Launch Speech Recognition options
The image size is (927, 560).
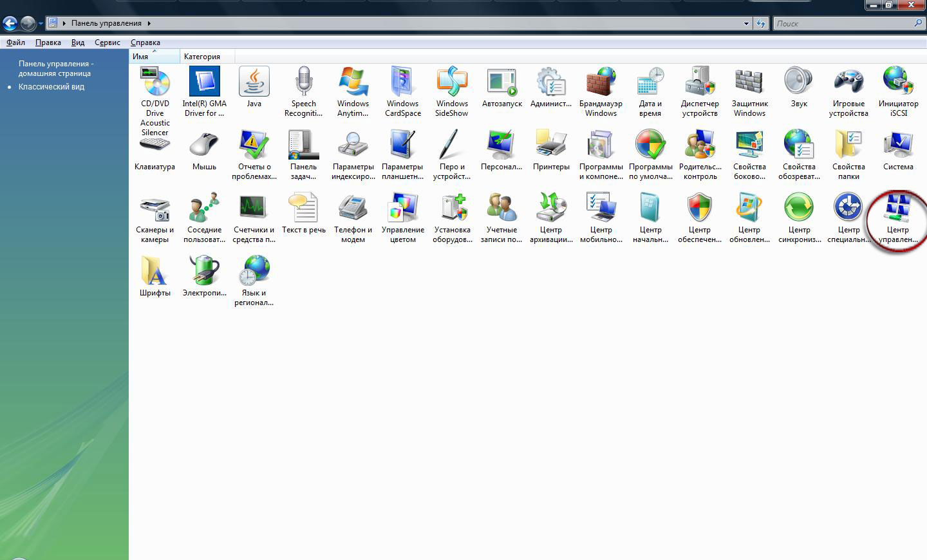tap(304, 82)
